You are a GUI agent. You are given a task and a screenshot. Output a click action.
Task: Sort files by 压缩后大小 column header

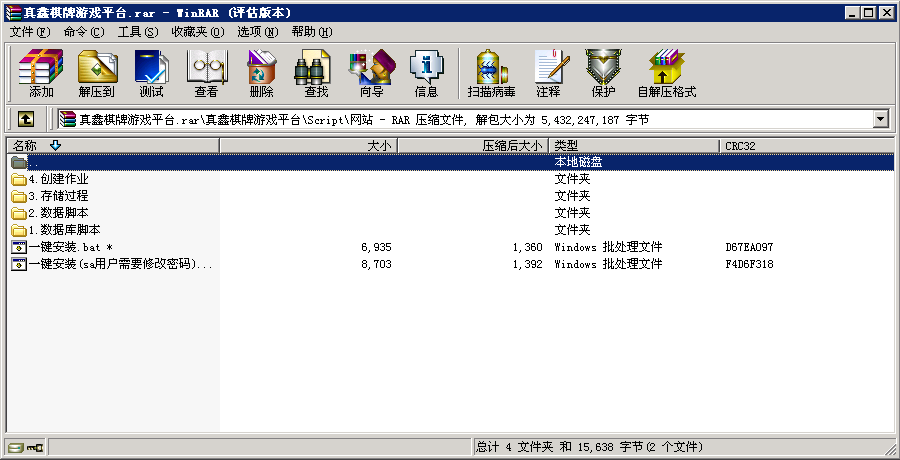coord(511,146)
